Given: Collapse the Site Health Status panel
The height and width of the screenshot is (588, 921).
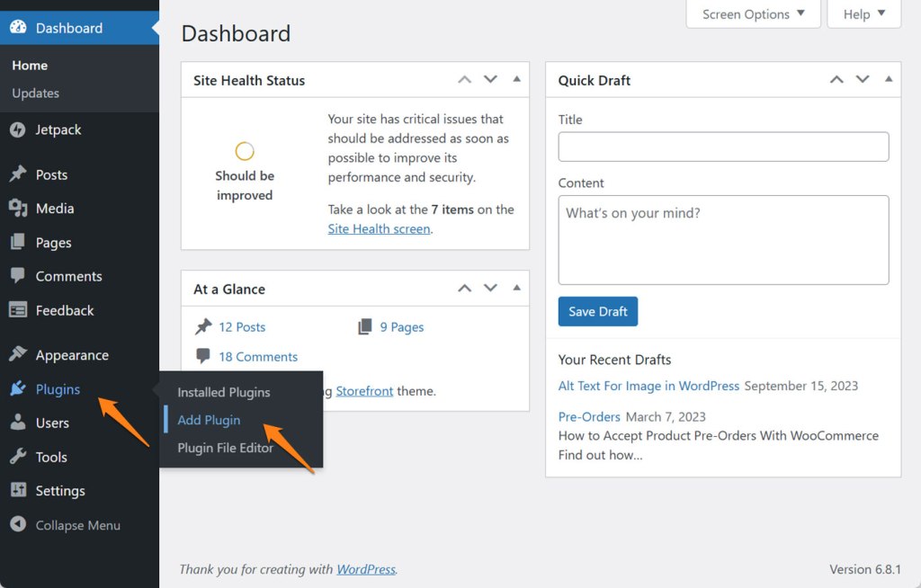Looking at the screenshot, I should click(517, 79).
